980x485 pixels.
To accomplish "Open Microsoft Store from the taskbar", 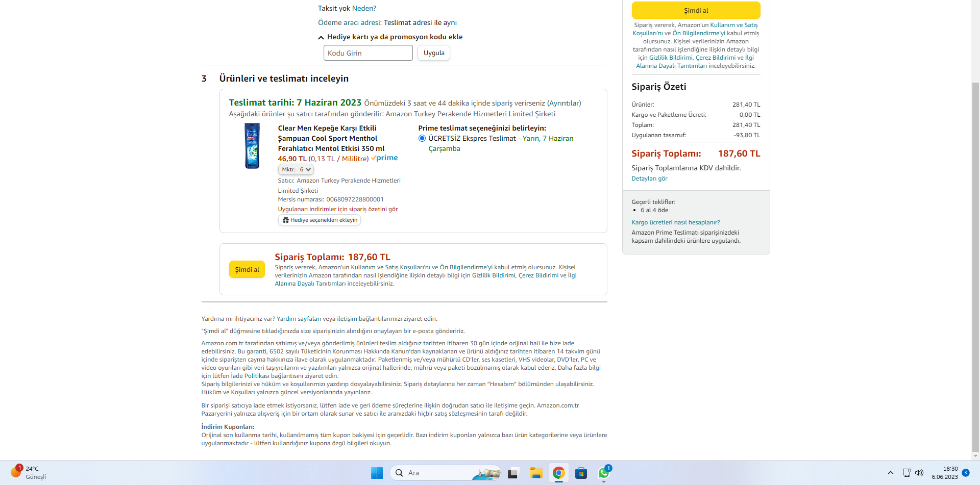I will pos(581,473).
